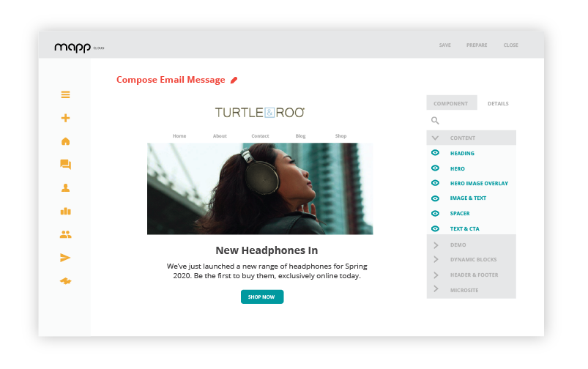Screen dimensions: 588x369
Task: Click the Shop link in email navigation
Action: tap(340, 135)
